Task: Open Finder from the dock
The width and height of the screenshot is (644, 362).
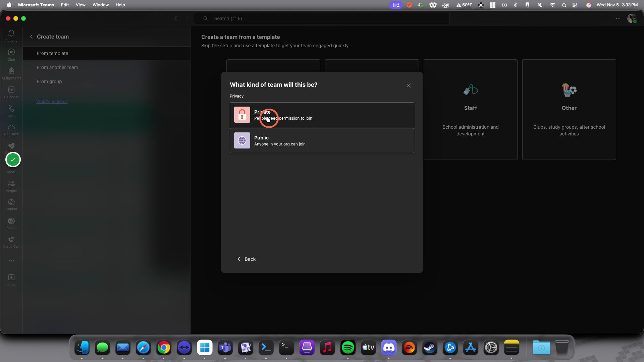Action: point(82,348)
